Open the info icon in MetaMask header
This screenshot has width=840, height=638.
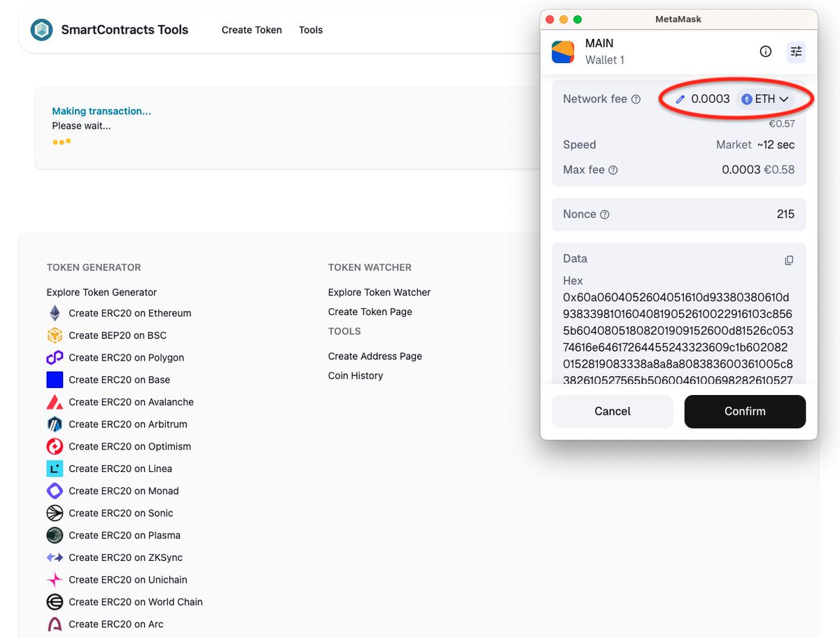(766, 51)
